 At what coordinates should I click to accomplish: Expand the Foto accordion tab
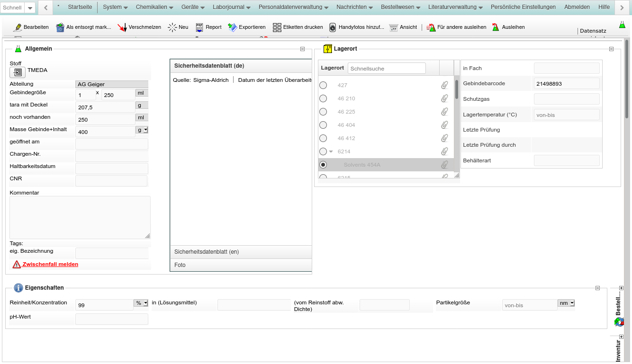(241, 265)
